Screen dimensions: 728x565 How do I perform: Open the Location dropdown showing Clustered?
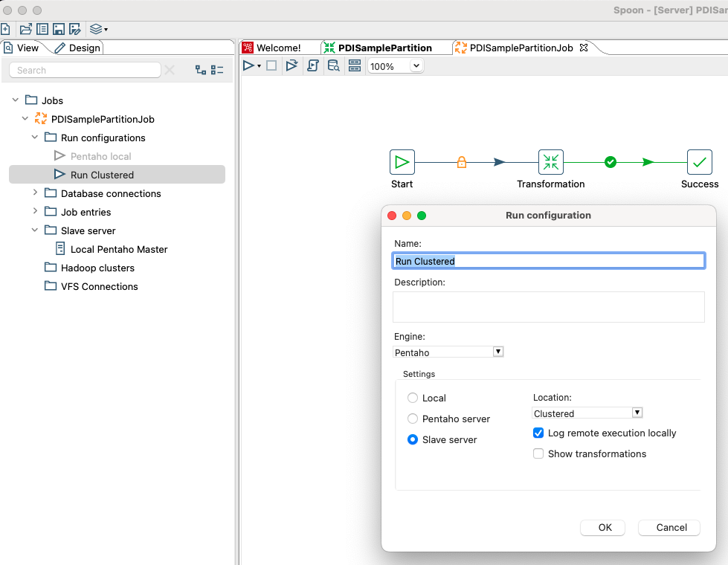point(637,413)
